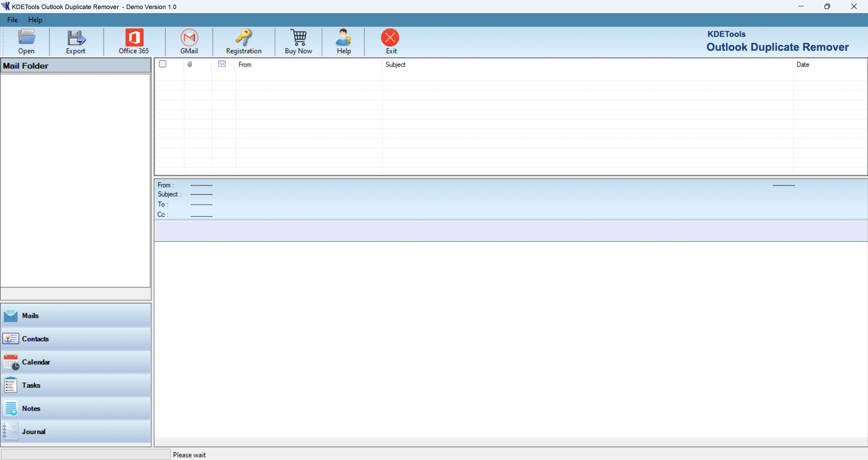The width and height of the screenshot is (868, 460).
Task: Open the File menu
Action: pos(12,20)
